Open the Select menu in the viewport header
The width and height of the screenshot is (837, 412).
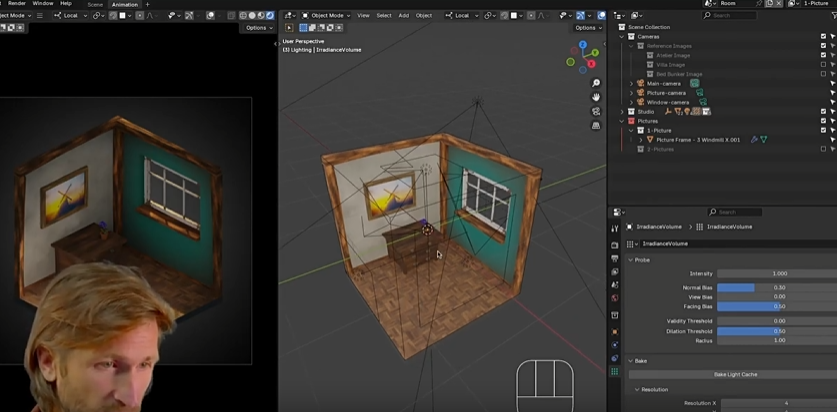(x=383, y=15)
